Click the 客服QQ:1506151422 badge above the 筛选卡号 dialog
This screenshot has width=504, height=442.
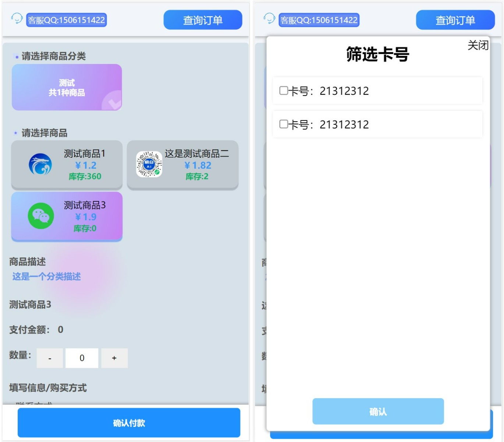click(x=319, y=20)
